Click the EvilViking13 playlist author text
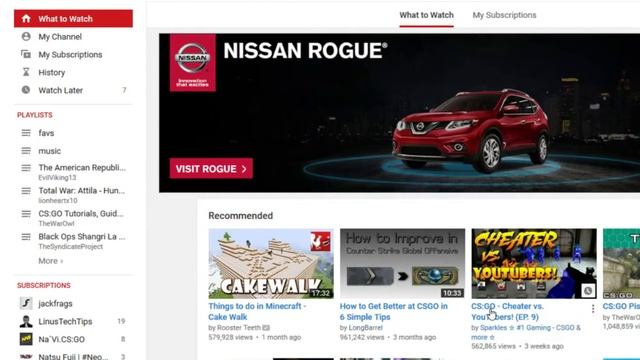640x360 pixels. (57, 178)
